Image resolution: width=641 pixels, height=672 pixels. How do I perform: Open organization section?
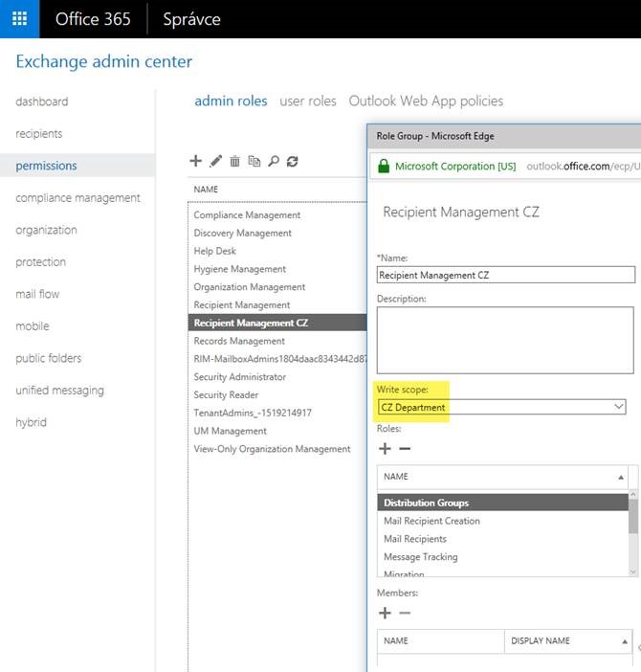pos(46,230)
